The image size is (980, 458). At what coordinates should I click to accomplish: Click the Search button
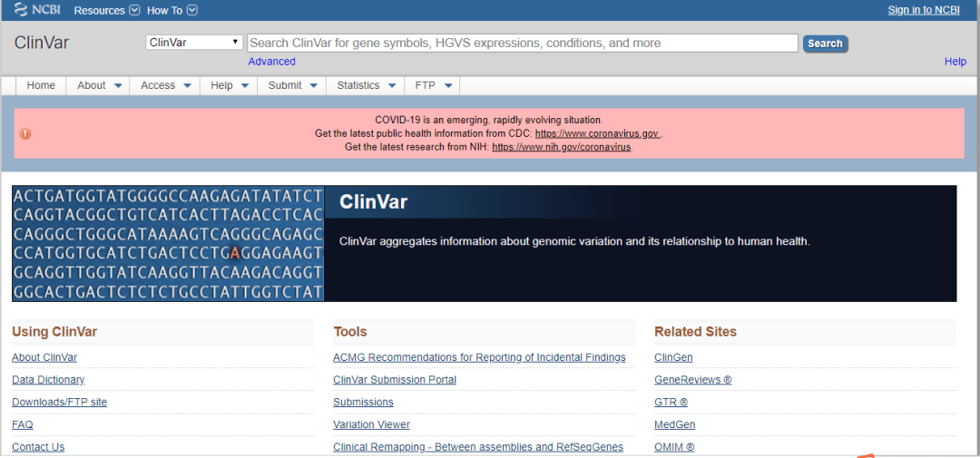pyautogui.click(x=825, y=44)
